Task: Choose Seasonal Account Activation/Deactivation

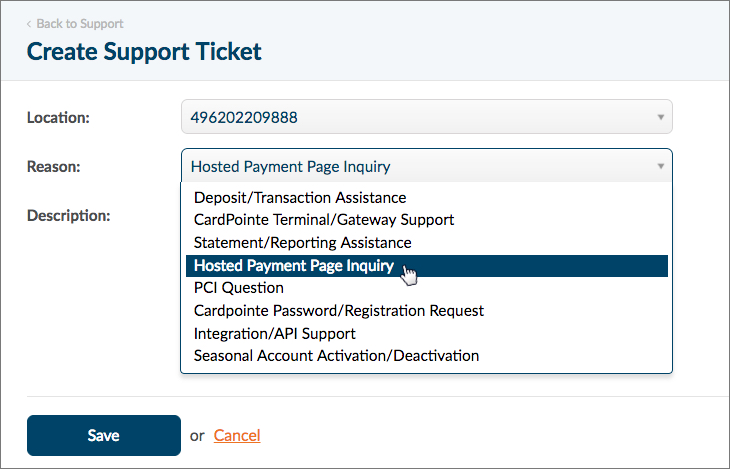Action: point(336,356)
